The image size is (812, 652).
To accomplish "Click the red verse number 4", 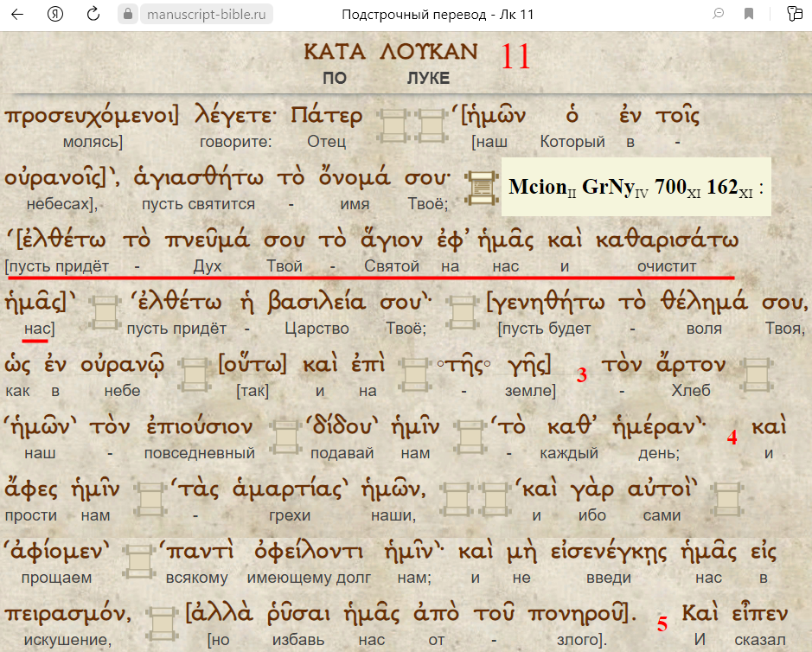I will coord(732,438).
